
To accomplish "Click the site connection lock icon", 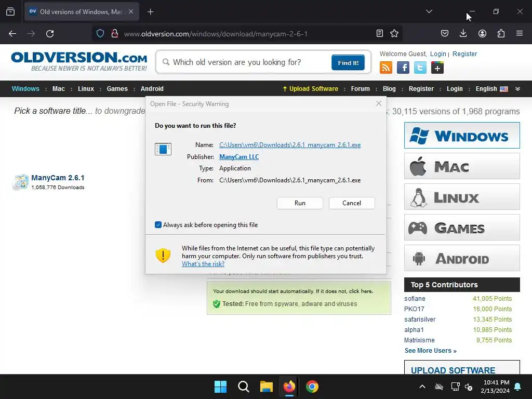I will [115, 34].
